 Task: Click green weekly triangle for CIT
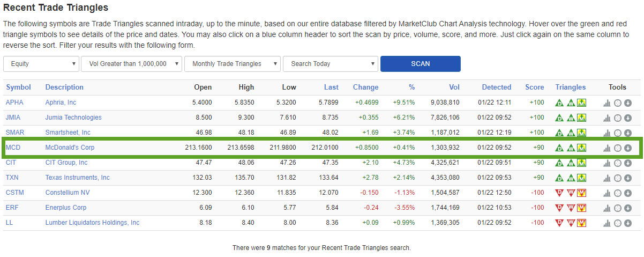click(x=571, y=163)
